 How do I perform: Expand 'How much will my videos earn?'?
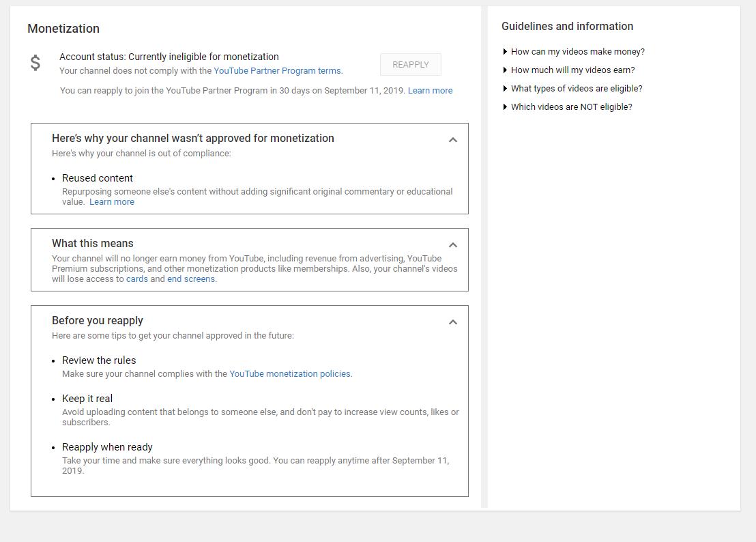coord(569,70)
